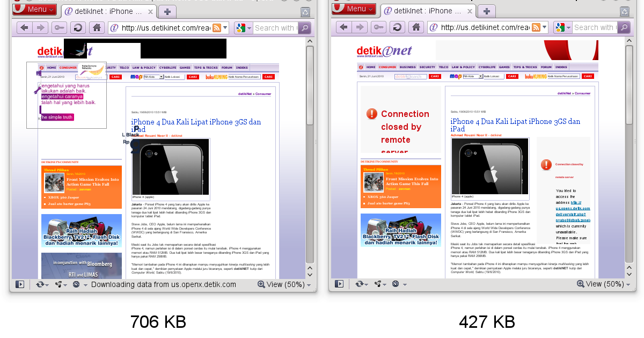Click the scroll down arrow in right window
The image size is (644, 338).
point(629,274)
